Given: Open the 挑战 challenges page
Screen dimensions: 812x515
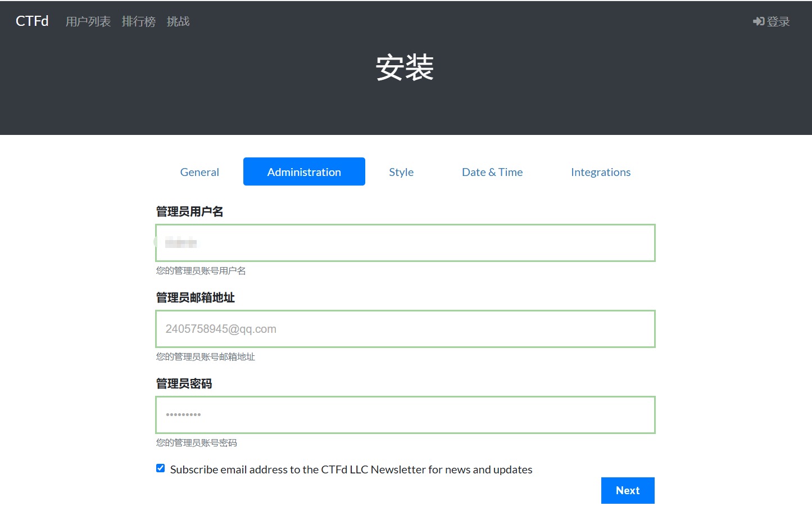Looking at the screenshot, I should click(178, 21).
